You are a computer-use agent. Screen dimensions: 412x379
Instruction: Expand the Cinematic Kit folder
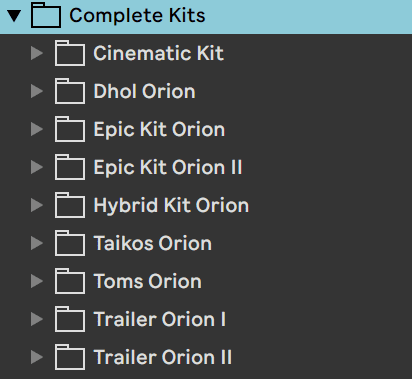(37, 53)
